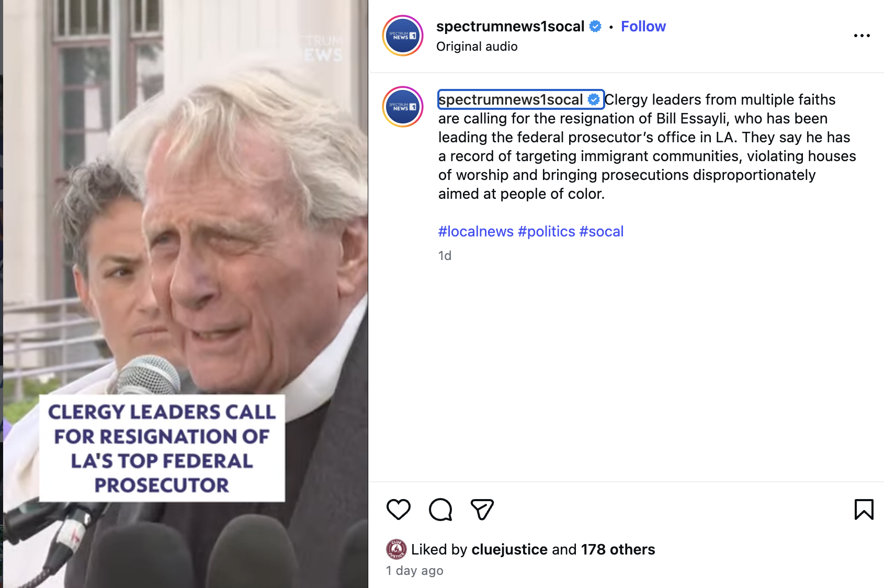Open the spectrumnews1socal username in header
Viewport: 884px width, 588px height.
point(510,26)
